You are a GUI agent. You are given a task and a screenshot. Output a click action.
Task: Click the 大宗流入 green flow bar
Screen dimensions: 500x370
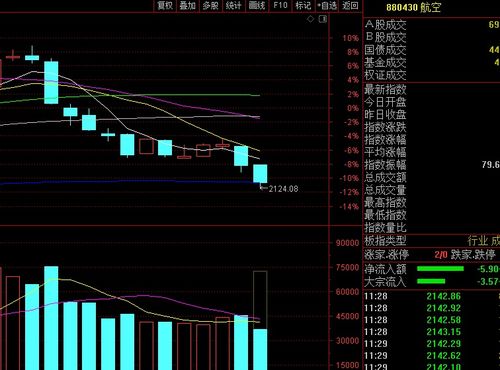pos(431,281)
